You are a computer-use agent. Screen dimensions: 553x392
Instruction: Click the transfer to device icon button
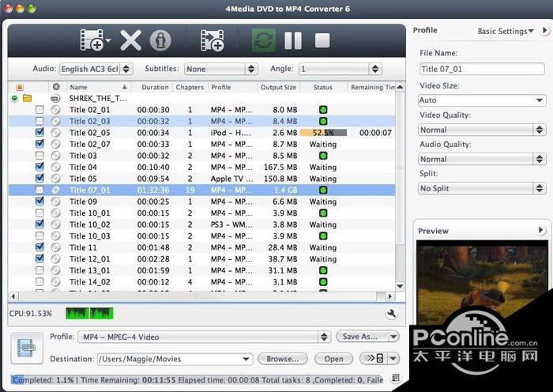click(x=374, y=359)
